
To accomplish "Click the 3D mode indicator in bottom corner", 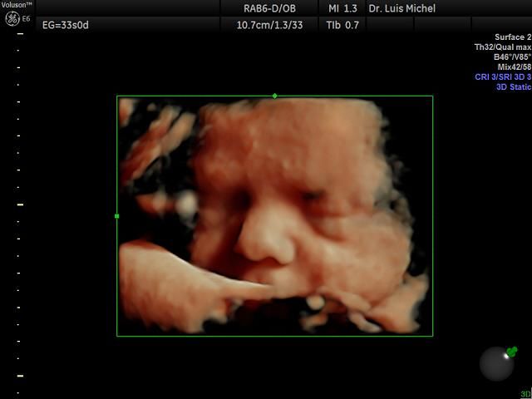I will [525, 394].
